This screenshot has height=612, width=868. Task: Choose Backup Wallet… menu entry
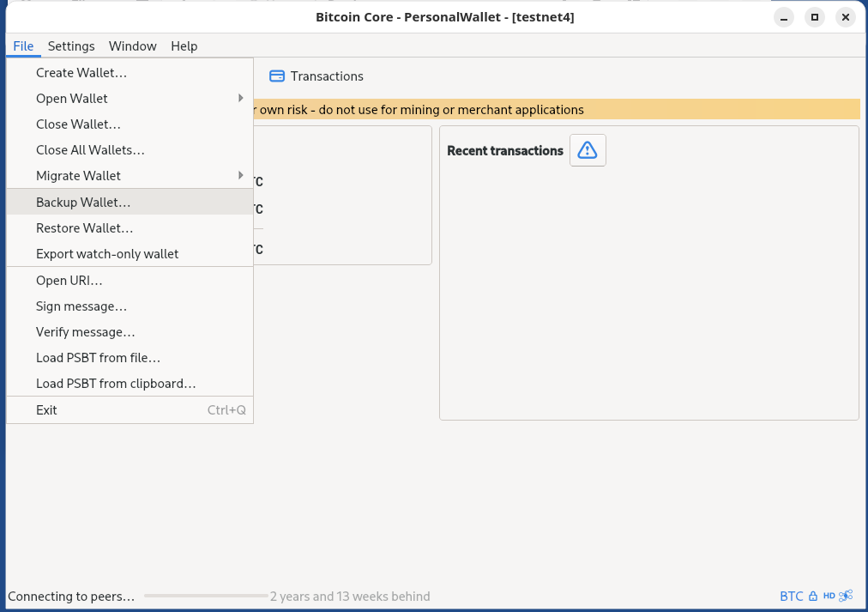[x=130, y=203]
